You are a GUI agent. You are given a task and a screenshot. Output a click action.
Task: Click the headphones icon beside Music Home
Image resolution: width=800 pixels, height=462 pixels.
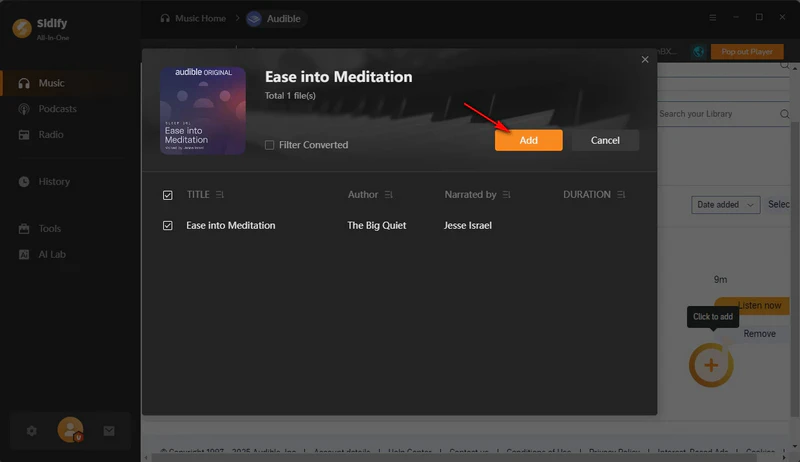coord(165,18)
